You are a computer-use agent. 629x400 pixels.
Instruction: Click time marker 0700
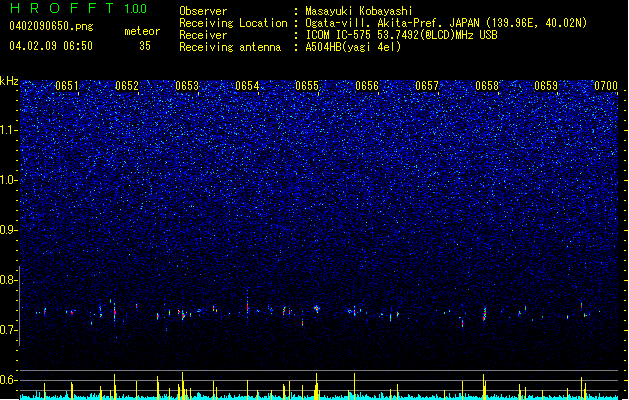point(606,86)
